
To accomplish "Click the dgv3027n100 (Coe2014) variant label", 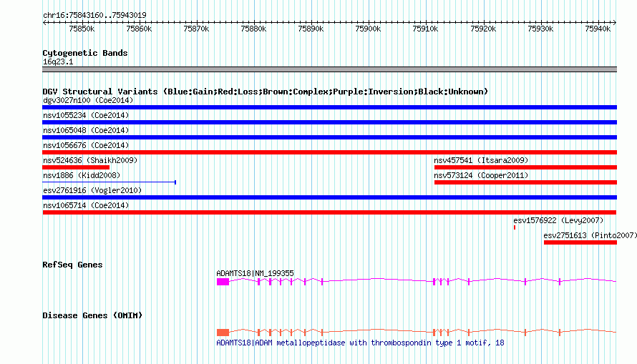I will tap(88, 100).
